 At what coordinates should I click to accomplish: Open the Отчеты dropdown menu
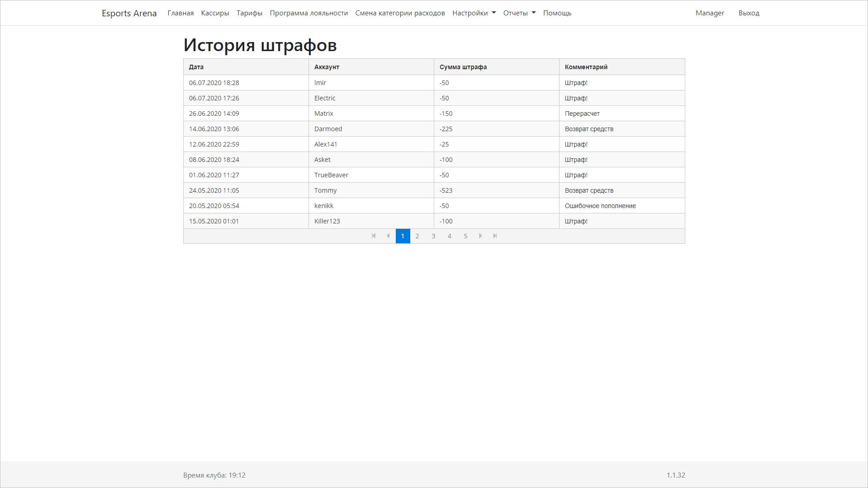point(519,13)
